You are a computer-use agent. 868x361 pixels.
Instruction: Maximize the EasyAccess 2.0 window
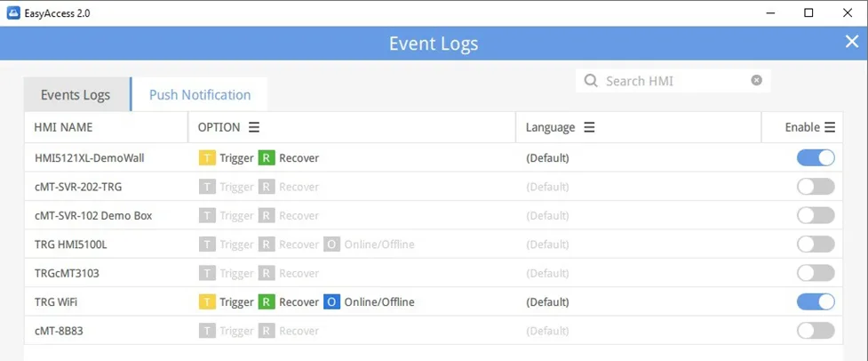tap(808, 13)
